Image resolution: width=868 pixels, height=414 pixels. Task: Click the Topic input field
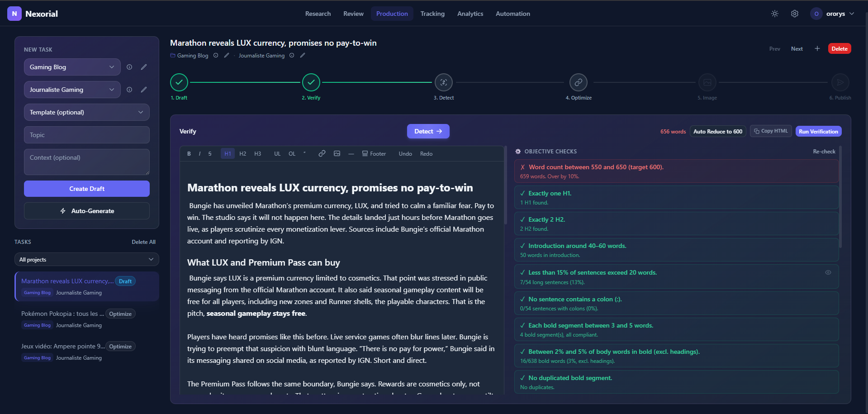86,135
